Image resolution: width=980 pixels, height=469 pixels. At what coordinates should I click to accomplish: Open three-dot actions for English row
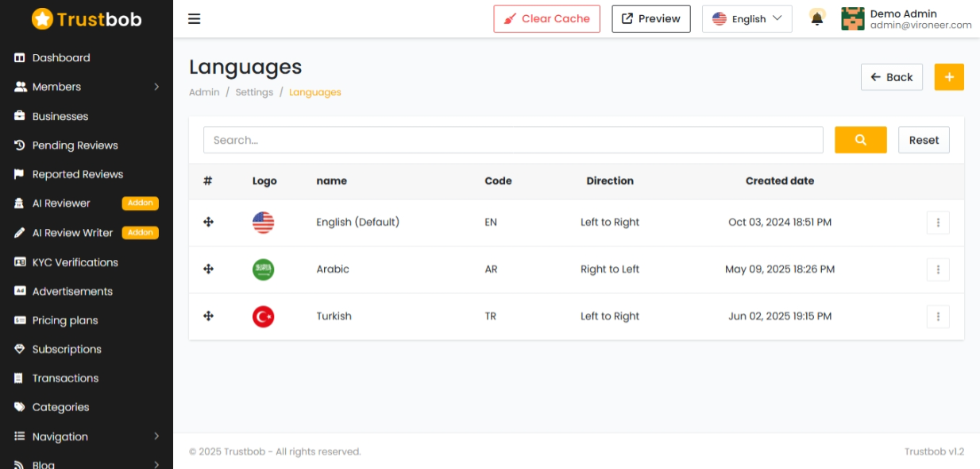938,223
